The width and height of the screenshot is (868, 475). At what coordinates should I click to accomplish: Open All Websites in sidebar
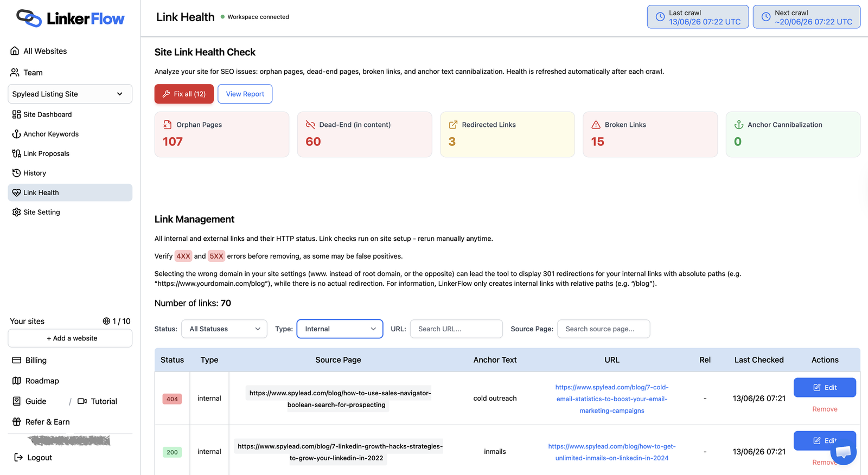point(45,51)
